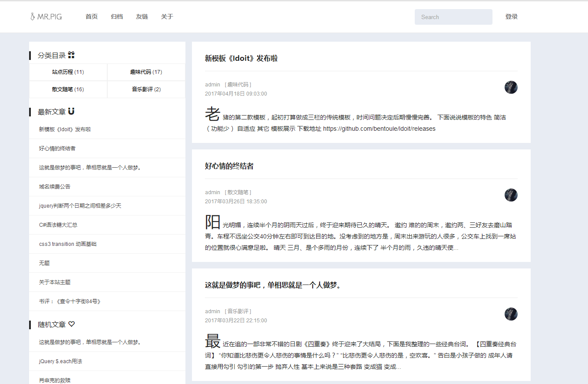Click the [ 散文随笔 ] tag on second post
This screenshot has height=384, width=588.
point(238,192)
